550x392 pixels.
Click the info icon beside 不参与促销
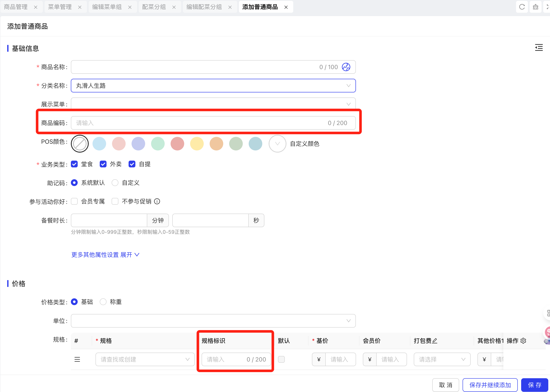click(x=157, y=201)
